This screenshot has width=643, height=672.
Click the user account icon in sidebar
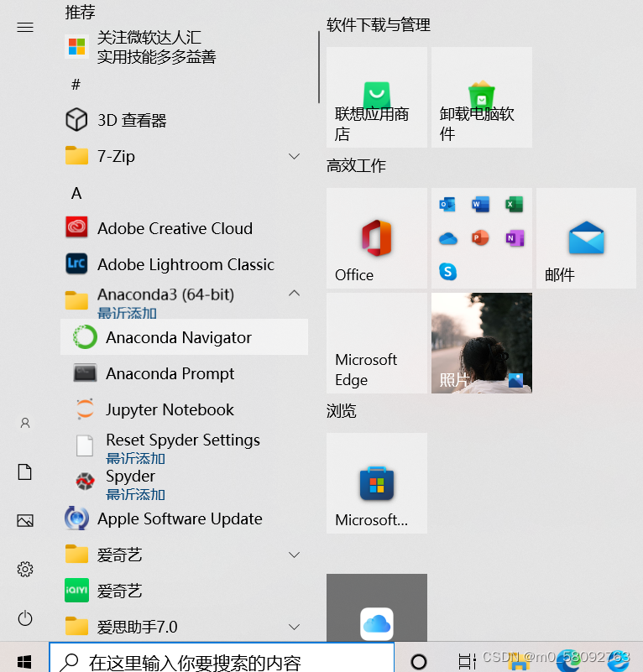point(25,423)
